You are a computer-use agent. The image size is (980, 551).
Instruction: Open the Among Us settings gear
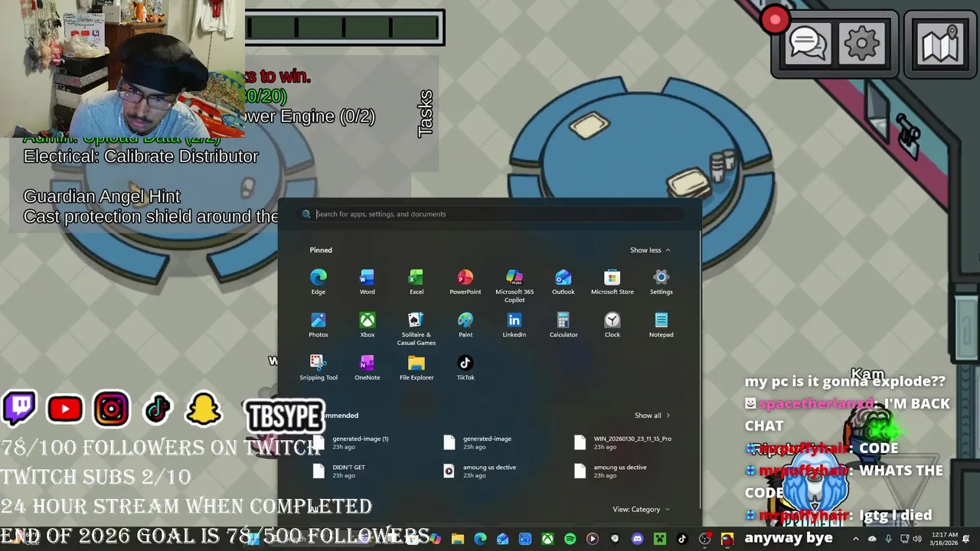pyautogui.click(x=862, y=44)
